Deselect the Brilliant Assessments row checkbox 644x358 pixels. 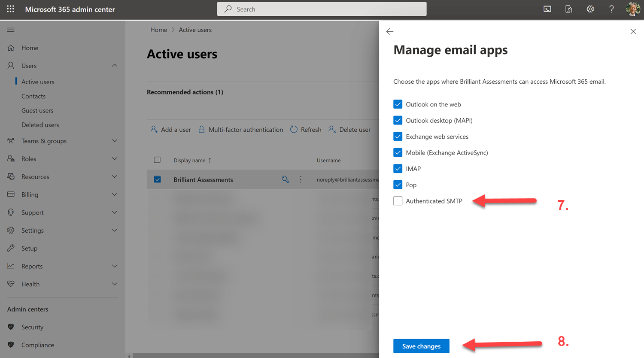coord(158,179)
